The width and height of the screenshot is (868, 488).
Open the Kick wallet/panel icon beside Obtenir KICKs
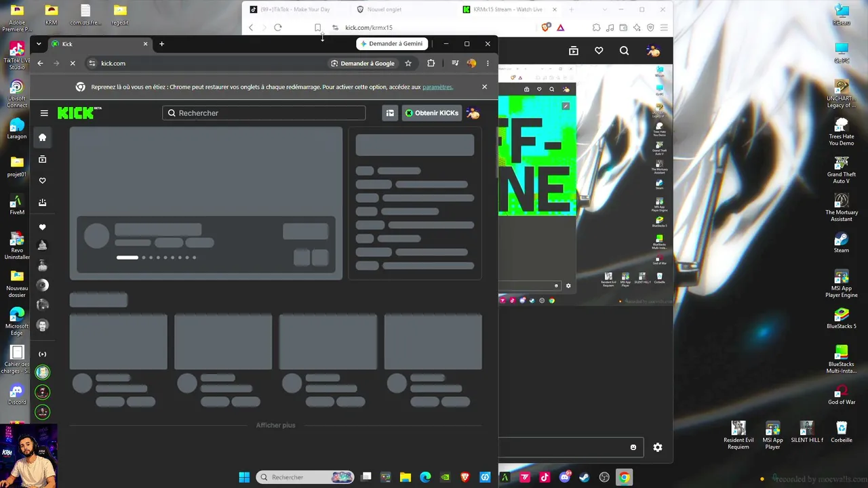tap(390, 113)
